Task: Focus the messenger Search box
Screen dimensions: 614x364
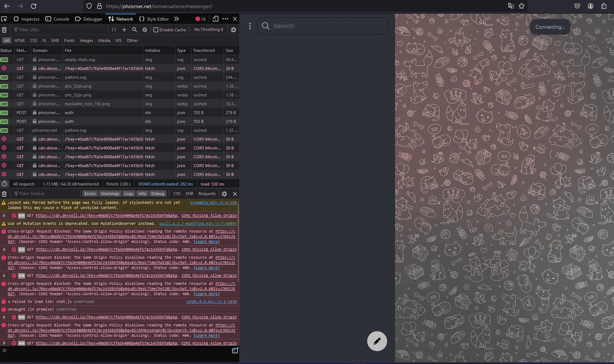Action: click(323, 26)
